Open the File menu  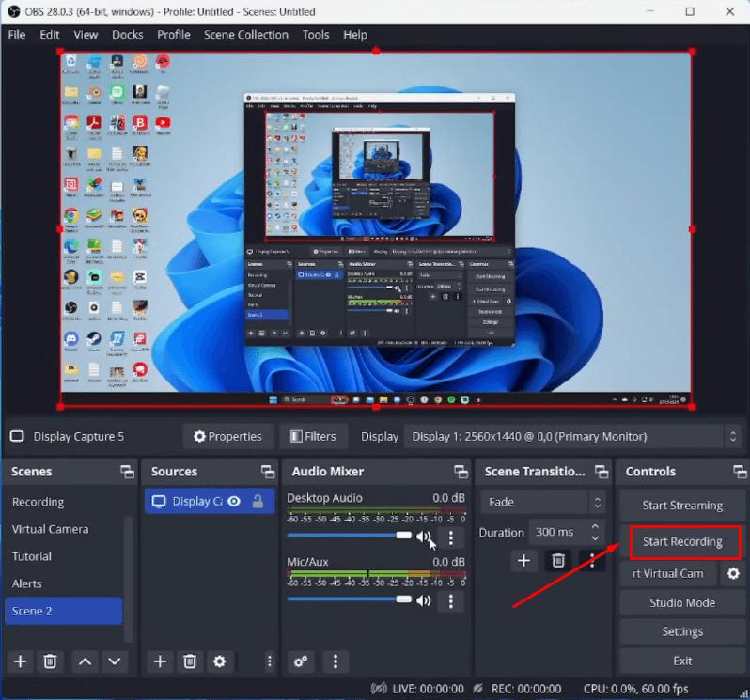click(x=17, y=35)
